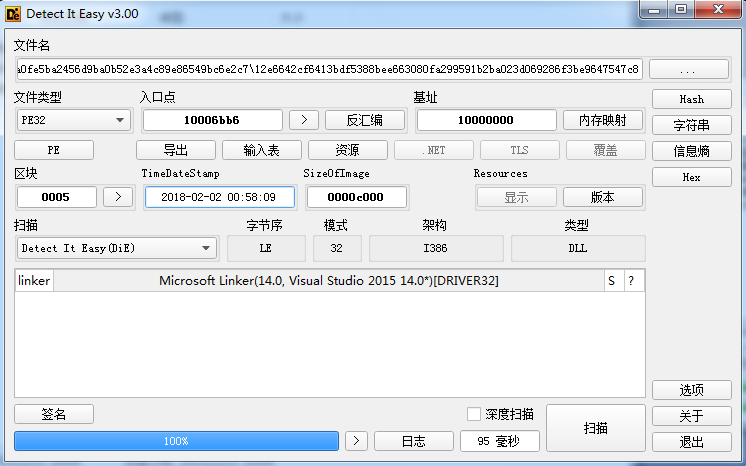The height and width of the screenshot is (466, 746).
Task: Click the 'linker' type cell in results
Action: (x=34, y=281)
